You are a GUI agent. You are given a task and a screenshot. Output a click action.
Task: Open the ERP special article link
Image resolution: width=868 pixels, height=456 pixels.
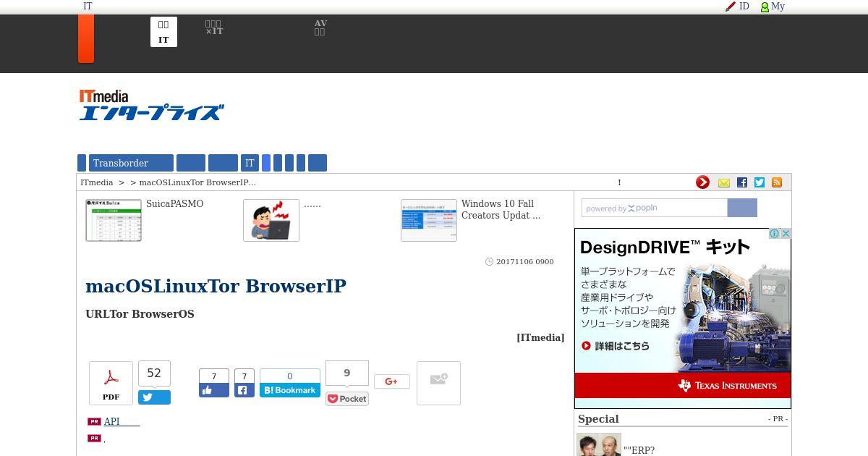[x=639, y=450]
